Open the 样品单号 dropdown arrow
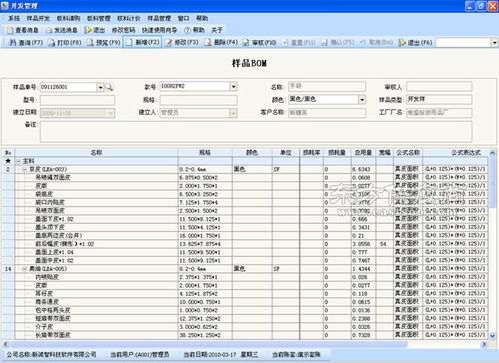Image resolution: width=499 pixels, height=363 pixels. pyautogui.click(x=100, y=87)
